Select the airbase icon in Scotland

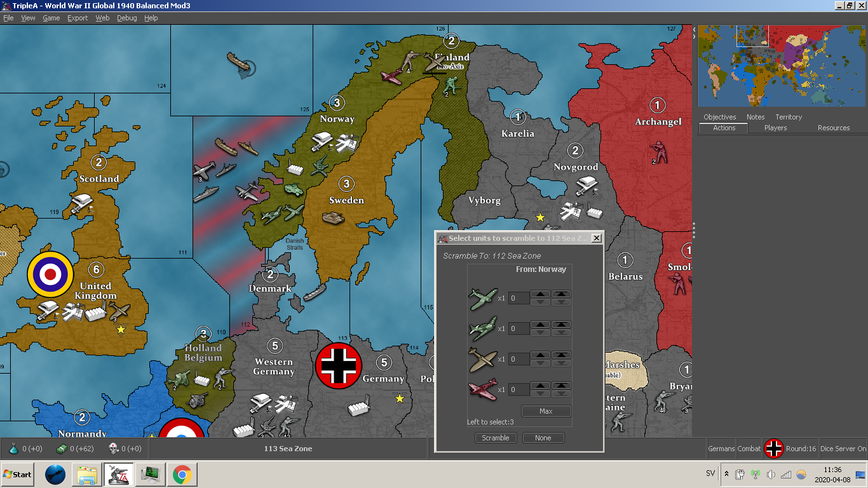(83, 202)
